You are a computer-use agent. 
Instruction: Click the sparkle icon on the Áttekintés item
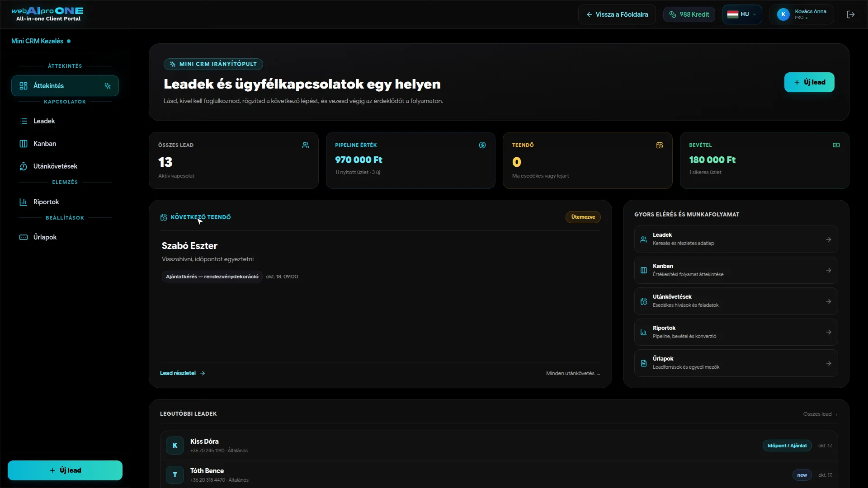point(108,86)
